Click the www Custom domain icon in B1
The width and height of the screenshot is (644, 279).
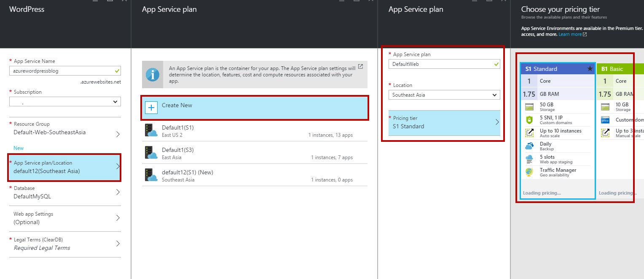pyautogui.click(x=605, y=120)
